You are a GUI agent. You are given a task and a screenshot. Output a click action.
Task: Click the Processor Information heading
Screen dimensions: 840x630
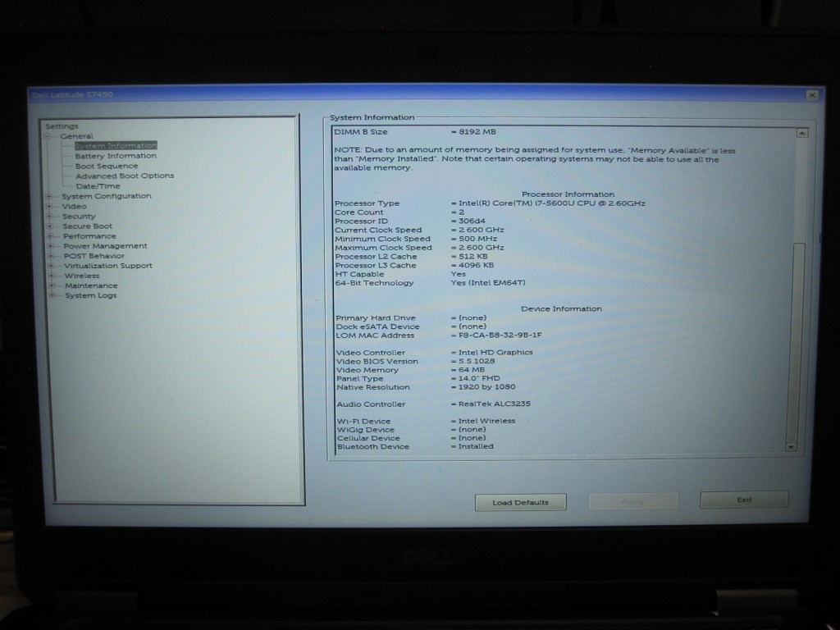pyautogui.click(x=568, y=194)
